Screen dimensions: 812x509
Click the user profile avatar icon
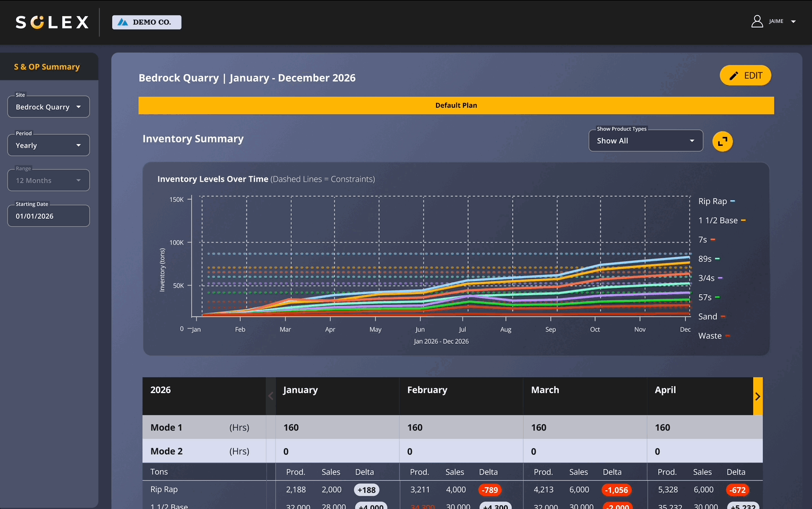757,21
